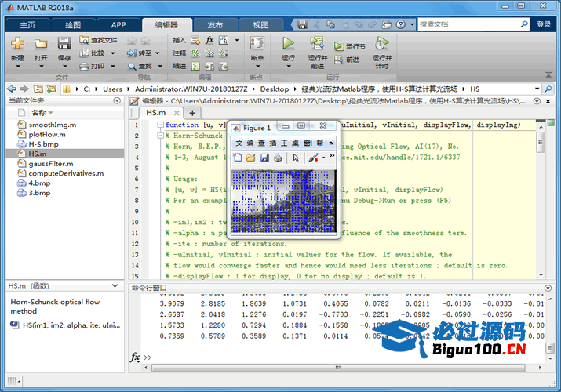The image size is (561, 392).
Task: Click Run Section (运行节) button
Action: [x=350, y=46]
